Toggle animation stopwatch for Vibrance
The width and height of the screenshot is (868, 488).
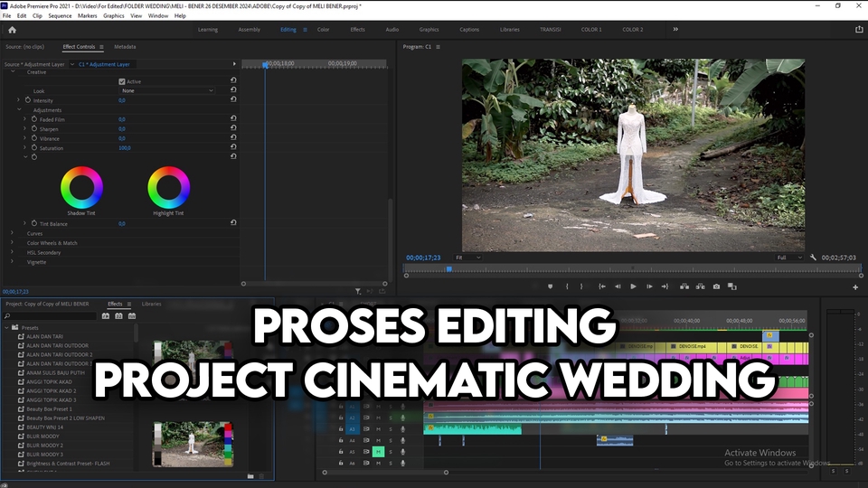click(34, 138)
